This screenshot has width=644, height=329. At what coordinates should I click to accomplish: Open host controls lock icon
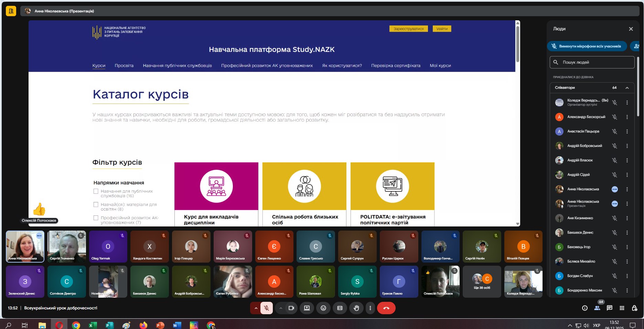(x=634, y=308)
